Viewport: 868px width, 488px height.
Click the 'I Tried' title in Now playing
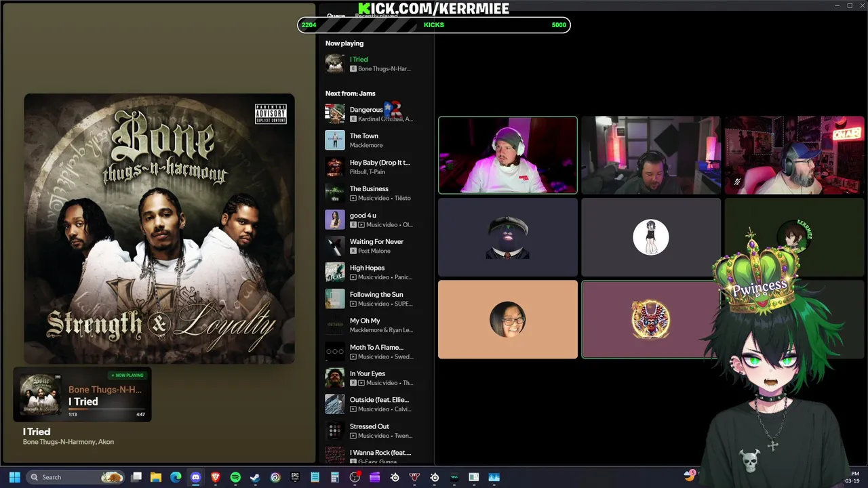click(x=359, y=59)
